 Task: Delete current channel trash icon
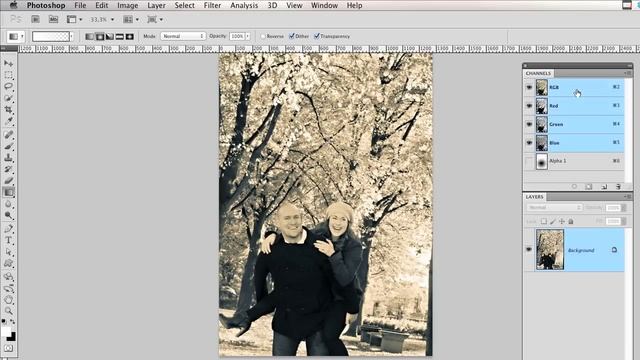click(618, 187)
